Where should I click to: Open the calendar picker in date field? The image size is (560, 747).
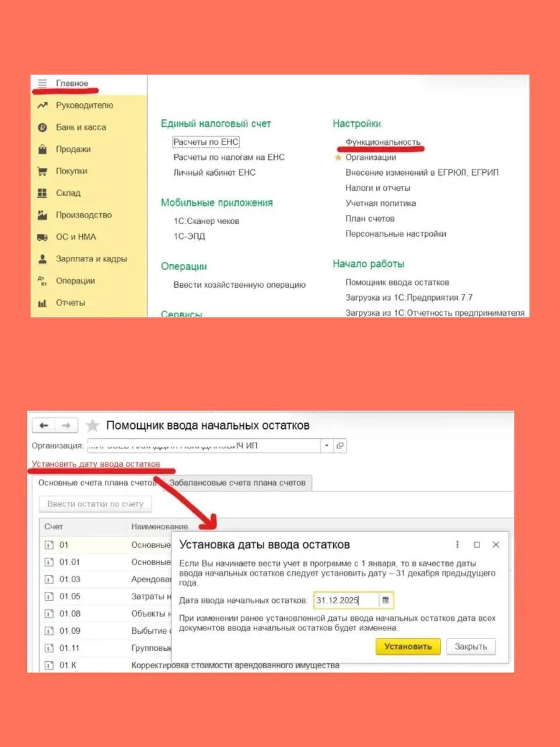[386, 600]
